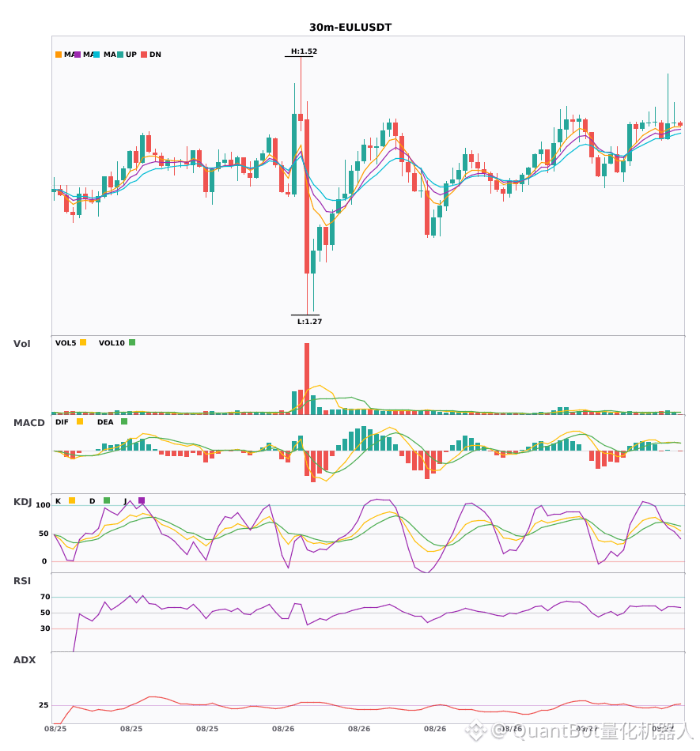Click the green D line swatch

[107, 500]
